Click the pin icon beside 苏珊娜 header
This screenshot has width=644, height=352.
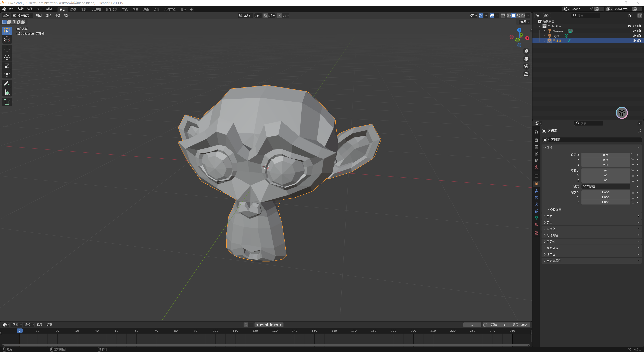pos(639,131)
